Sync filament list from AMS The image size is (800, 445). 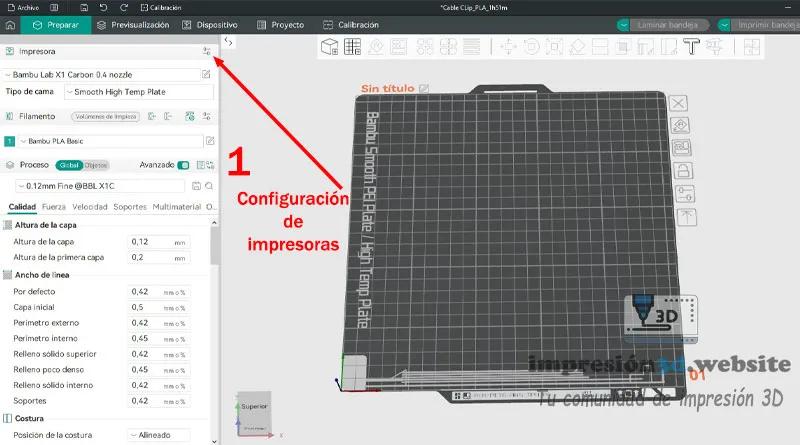[x=190, y=116]
